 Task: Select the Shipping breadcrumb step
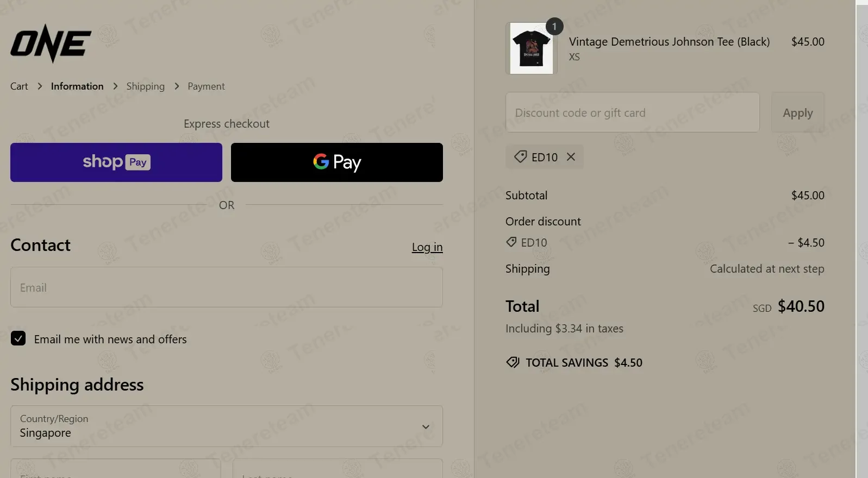click(145, 86)
